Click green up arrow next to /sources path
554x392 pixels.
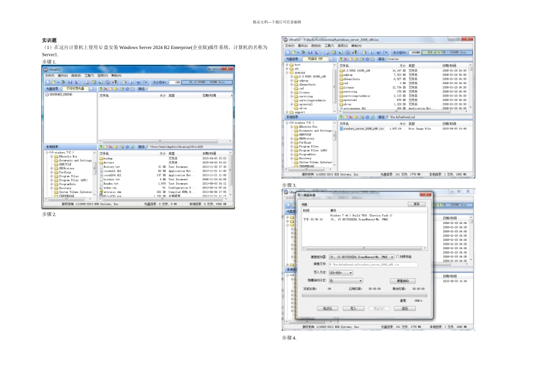tap(341, 59)
